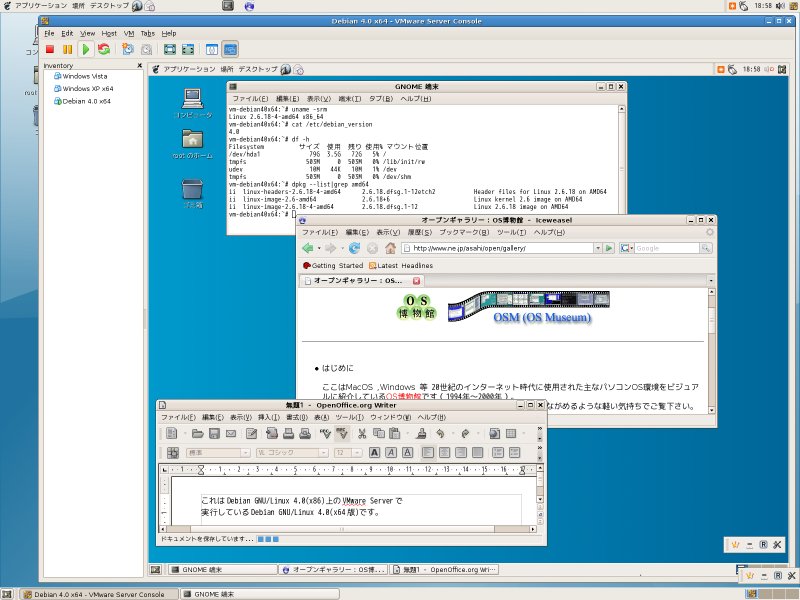Click the email document icon in Writer
This screenshot has height=600, width=800.
point(231,434)
